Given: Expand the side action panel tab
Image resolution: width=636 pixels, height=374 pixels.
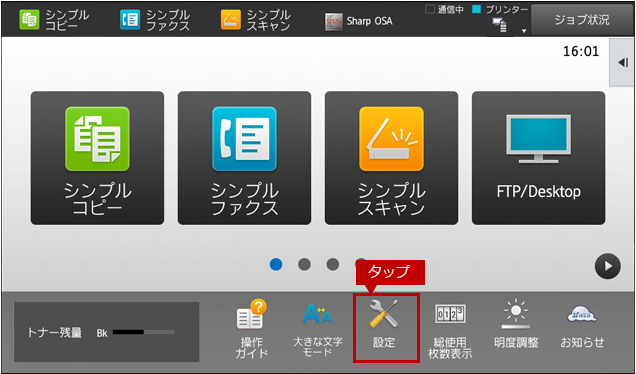Looking at the screenshot, I should tap(622, 63).
